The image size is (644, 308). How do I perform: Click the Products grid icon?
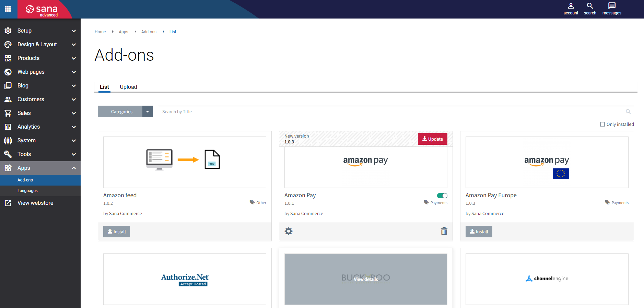8,58
